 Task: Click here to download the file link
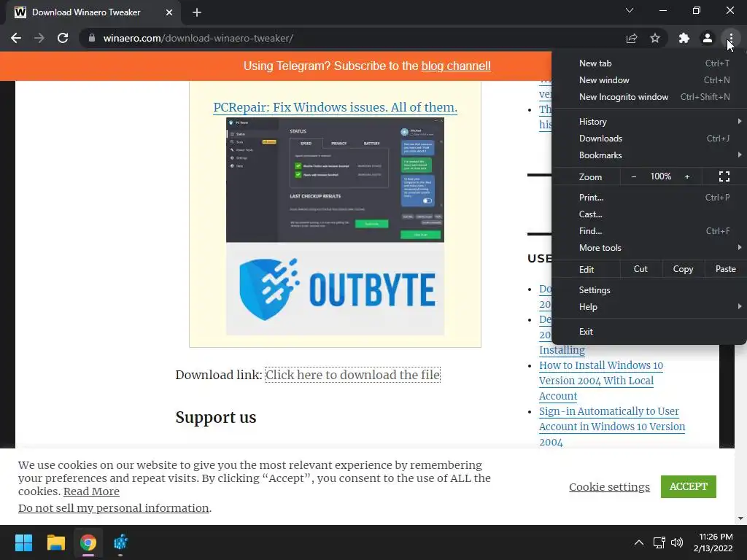[x=352, y=375]
